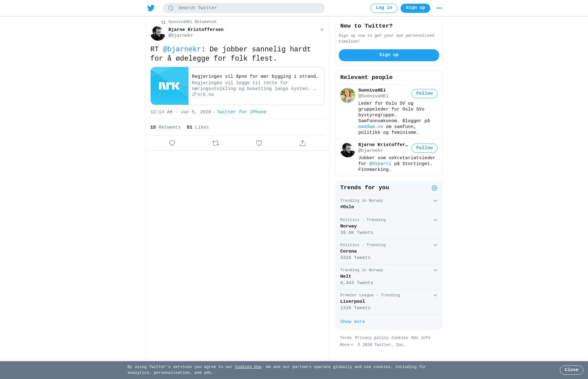Share the tweet via the share icon
Viewport: 588px width, 379px height.
click(303, 143)
